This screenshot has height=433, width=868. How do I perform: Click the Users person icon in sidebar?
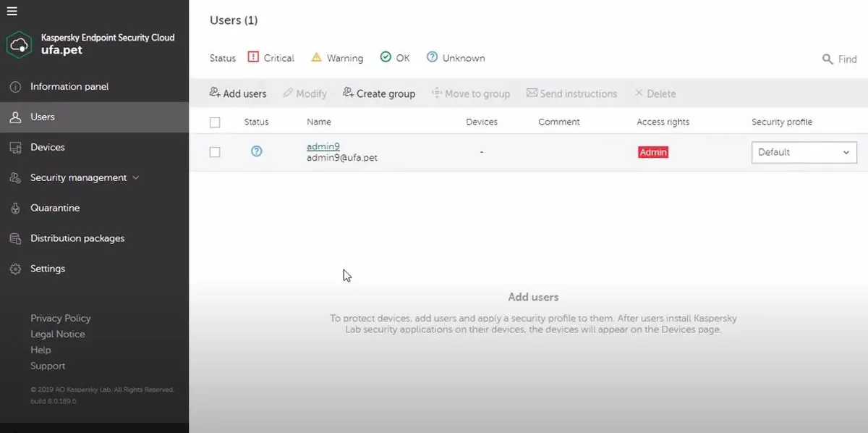[x=15, y=117]
